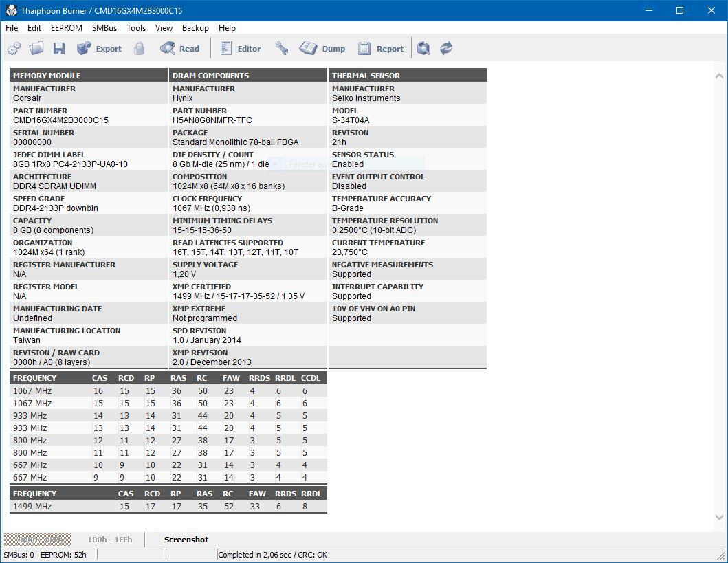Image resolution: width=728 pixels, height=563 pixels.
Task: Click XMP revision 2.0 / December 2013
Action: [212, 362]
